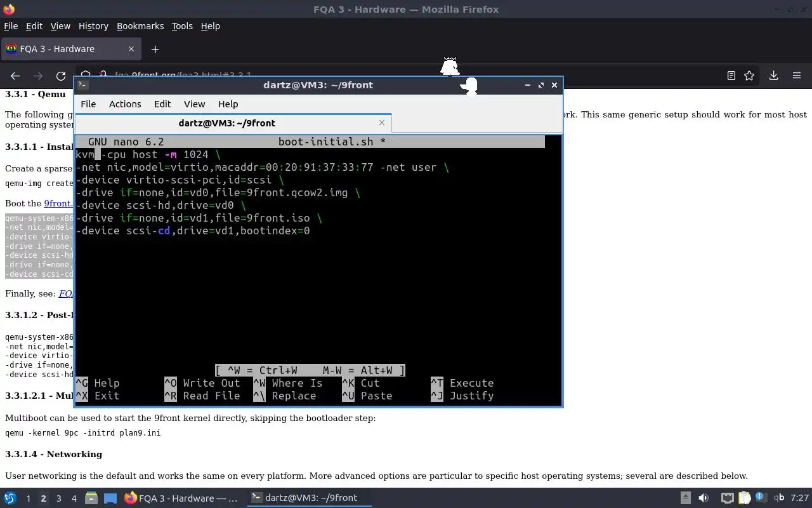Click 'boot-initial.sh' filename in nano header
812x508 pixels.
[x=325, y=142]
